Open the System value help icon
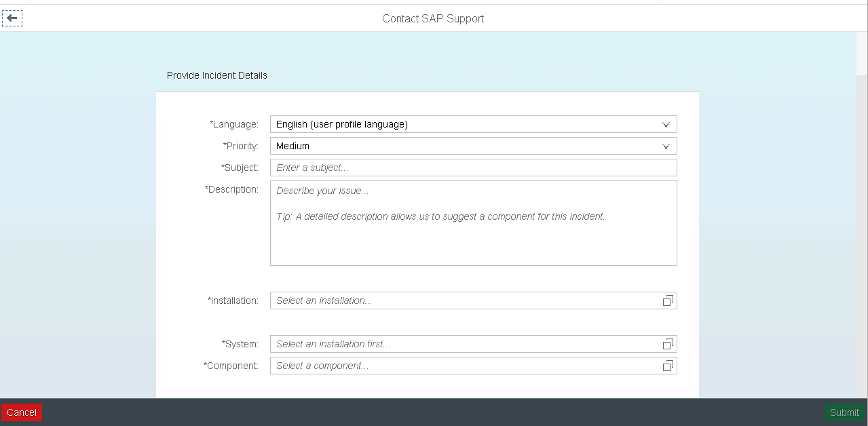Screen dimensions: 868x426 tap(668, 344)
